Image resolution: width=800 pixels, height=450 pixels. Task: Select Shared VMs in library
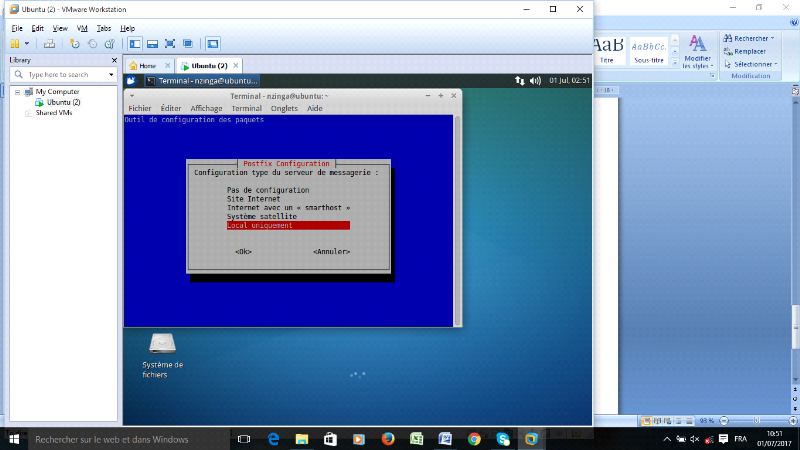click(54, 113)
